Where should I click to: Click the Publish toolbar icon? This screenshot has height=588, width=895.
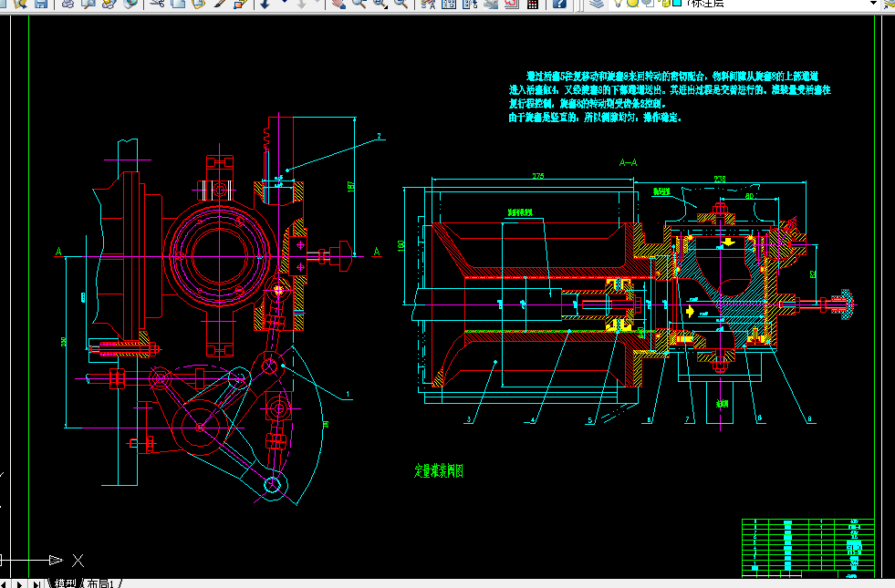point(109,4)
